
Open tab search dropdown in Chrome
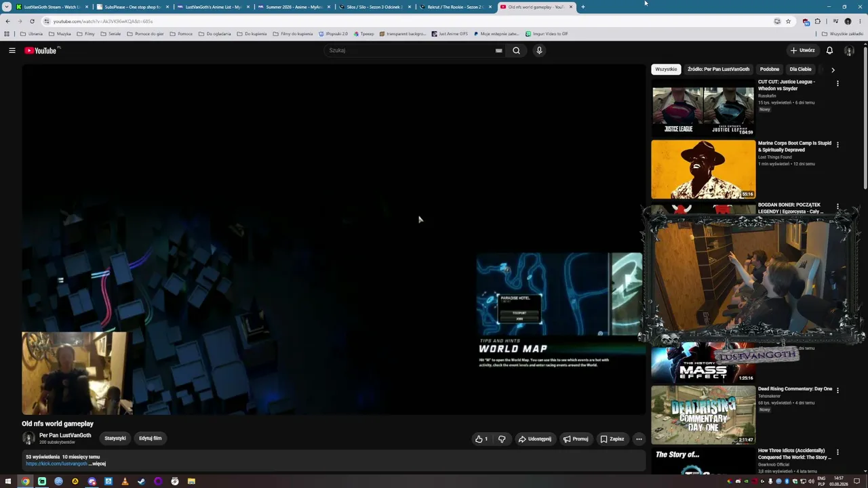(7, 7)
